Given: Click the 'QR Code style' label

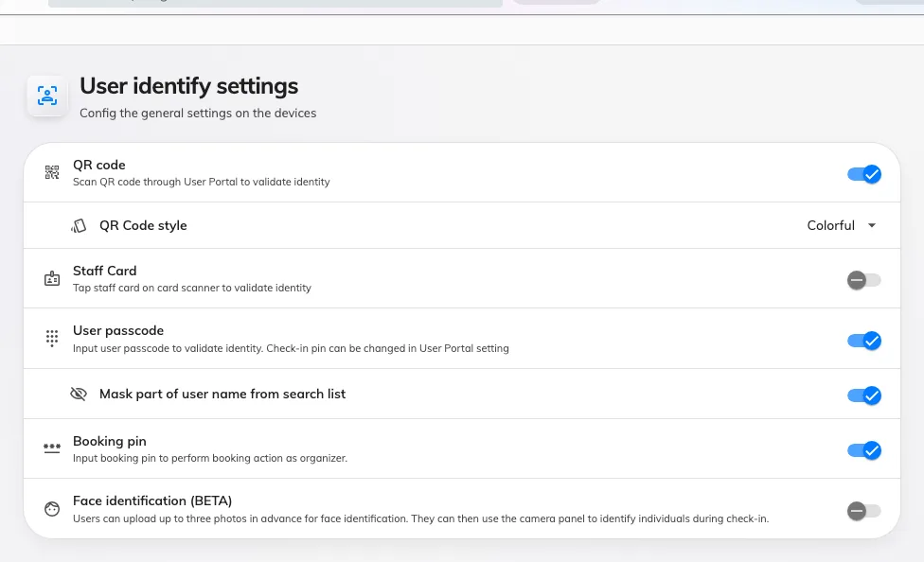Looking at the screenshot, I should click(143, 225).
